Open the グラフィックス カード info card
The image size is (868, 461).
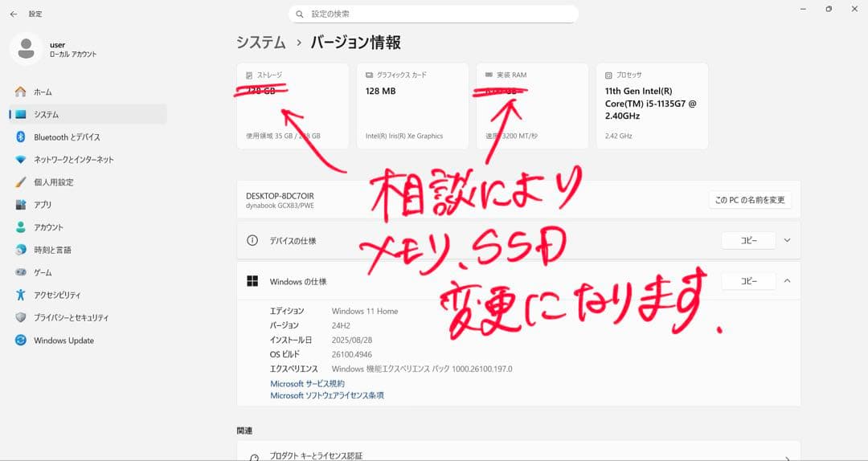[x=412, y=106]
